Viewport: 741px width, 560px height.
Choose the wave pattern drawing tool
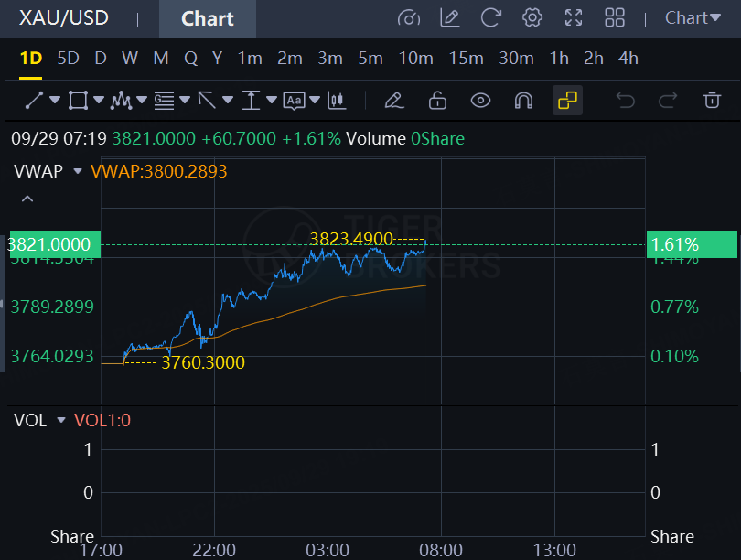121,100
